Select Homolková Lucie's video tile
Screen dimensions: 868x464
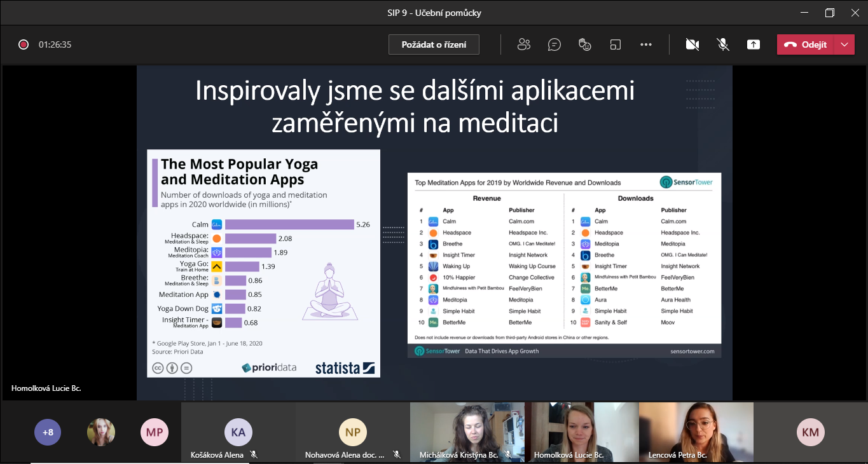[582, 432]
